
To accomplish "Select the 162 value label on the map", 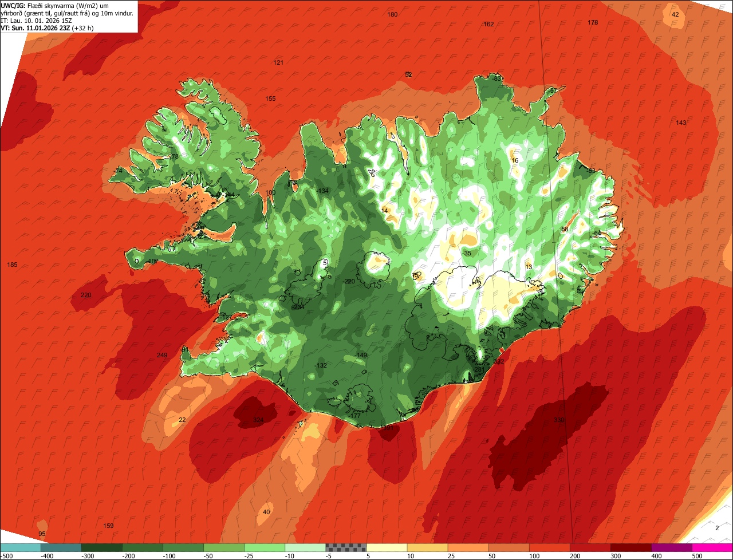I will pos(488,24).
